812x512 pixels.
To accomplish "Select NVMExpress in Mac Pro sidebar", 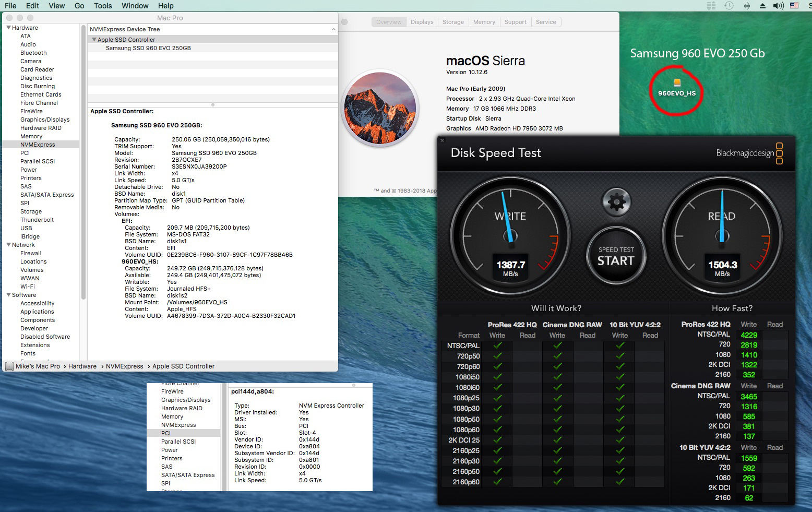I will pyautogui.click(x=41, y=145).
